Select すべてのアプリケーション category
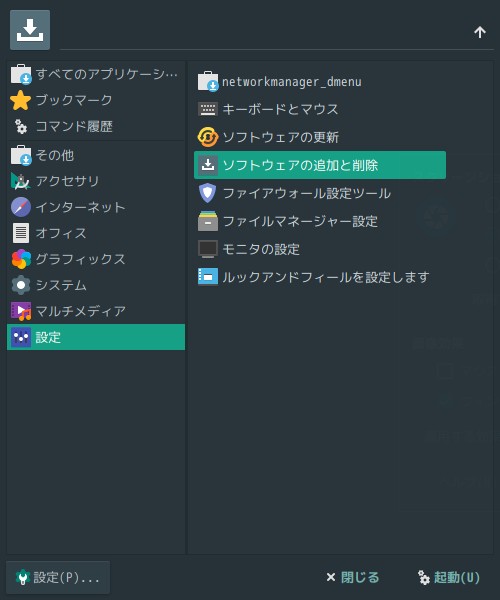Screen dimensions: 500x600 (96, 74)
